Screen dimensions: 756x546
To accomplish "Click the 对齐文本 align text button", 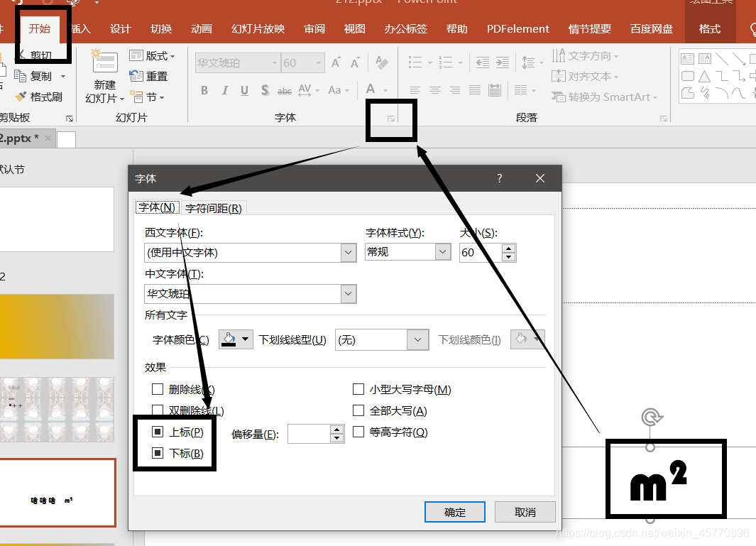I will tap(585, 76).
